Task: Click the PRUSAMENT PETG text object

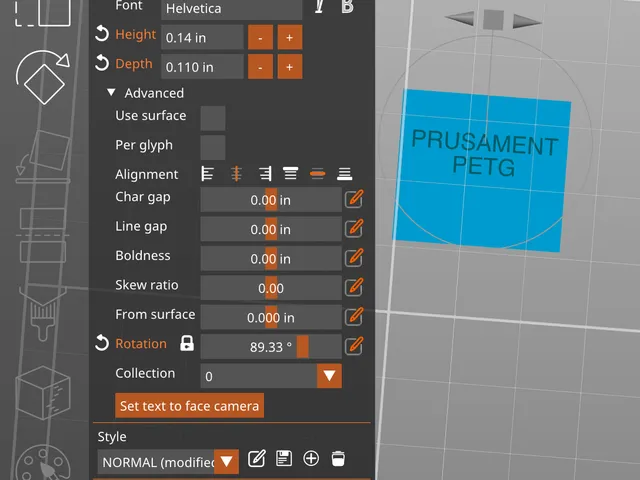Action: coord(484,153)
